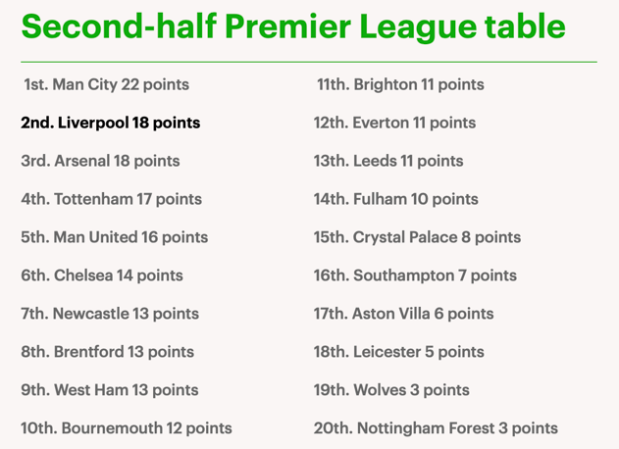Select the West Ham 13 points entry
This screenshot has height=449, width=619.
click(109, 390)
